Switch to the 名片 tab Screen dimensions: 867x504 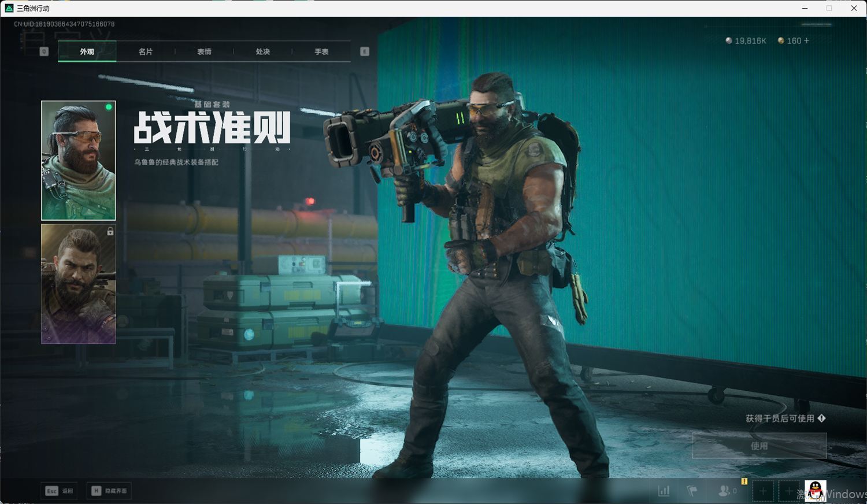[x=145, y=51]
